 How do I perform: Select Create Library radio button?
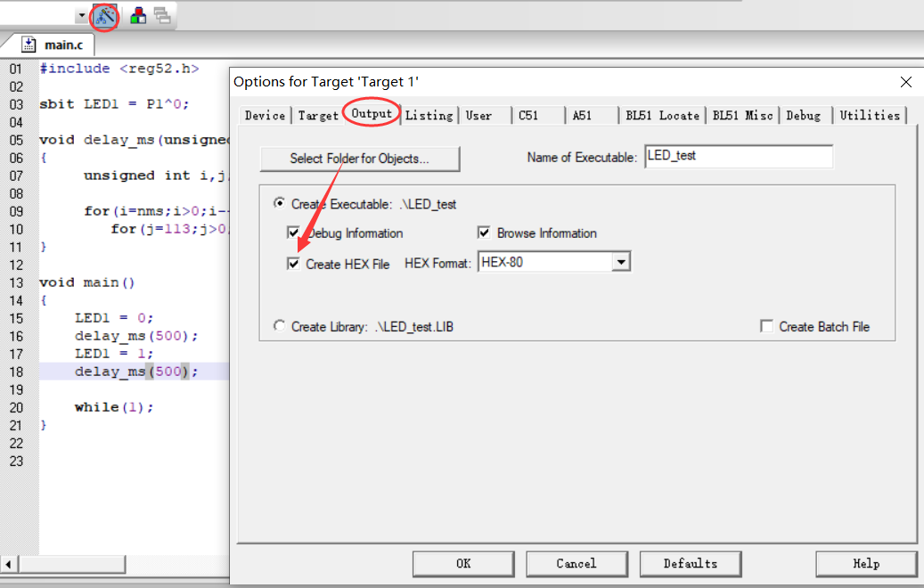pos(279,326)
